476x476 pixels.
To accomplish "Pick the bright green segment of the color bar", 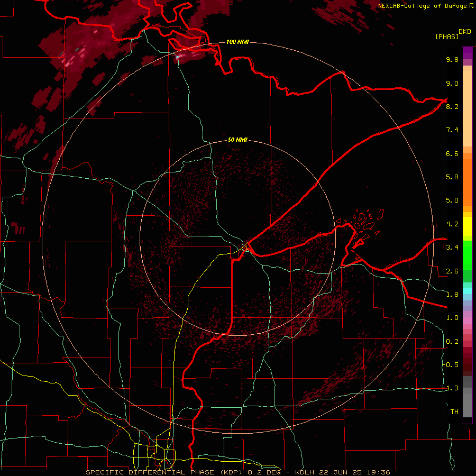I will pyautogui.click(x=467, y=255).
